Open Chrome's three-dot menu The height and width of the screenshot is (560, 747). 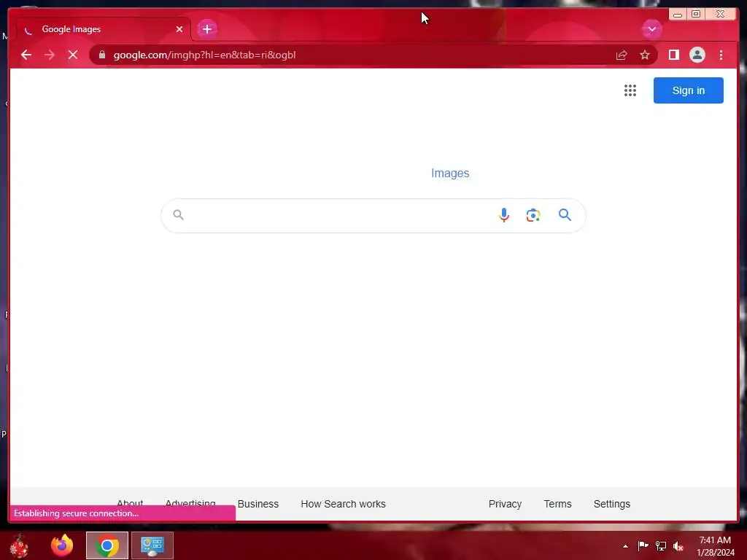[721, 55]
